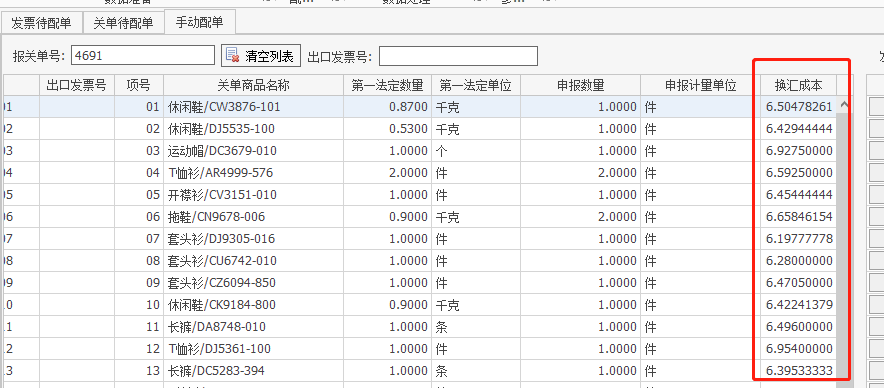Select row 长裤/DC5283-394

coord(420,371)
